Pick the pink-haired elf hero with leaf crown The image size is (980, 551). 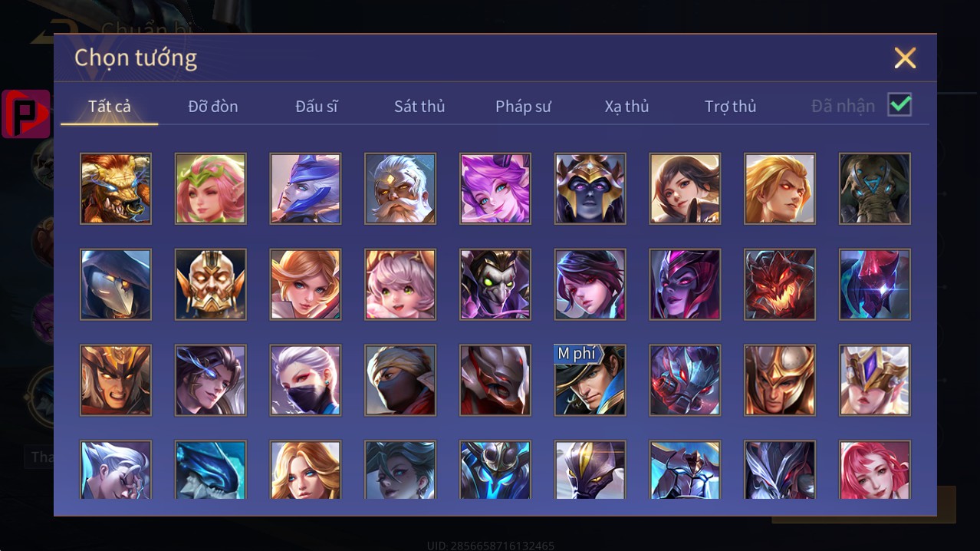tap(211, 189)
